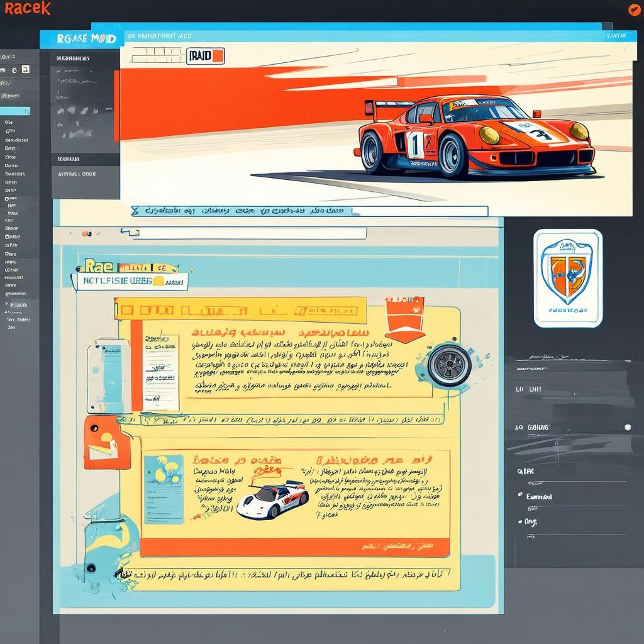Click the square icon in left sidebar header
This screenshot has width=644, height=644.
tap(25, 69)
